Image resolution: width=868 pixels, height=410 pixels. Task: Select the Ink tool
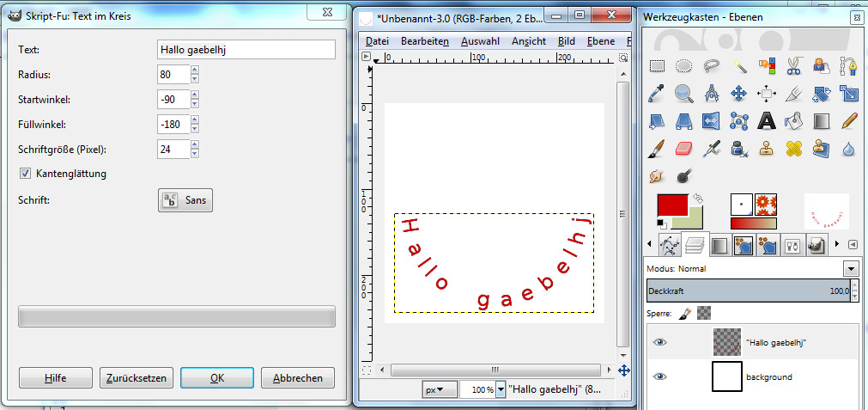[x=739, y=149]
